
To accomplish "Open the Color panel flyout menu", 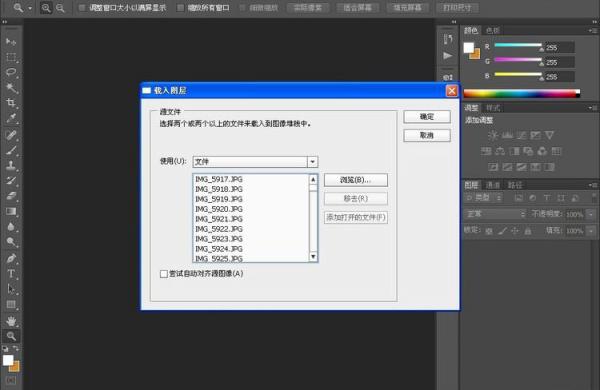I will pos(592,30).
